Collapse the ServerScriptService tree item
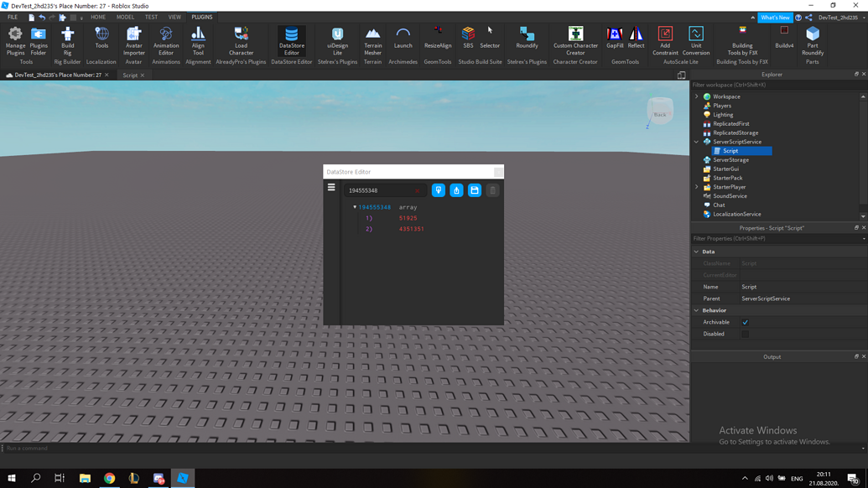 point(695,142)
